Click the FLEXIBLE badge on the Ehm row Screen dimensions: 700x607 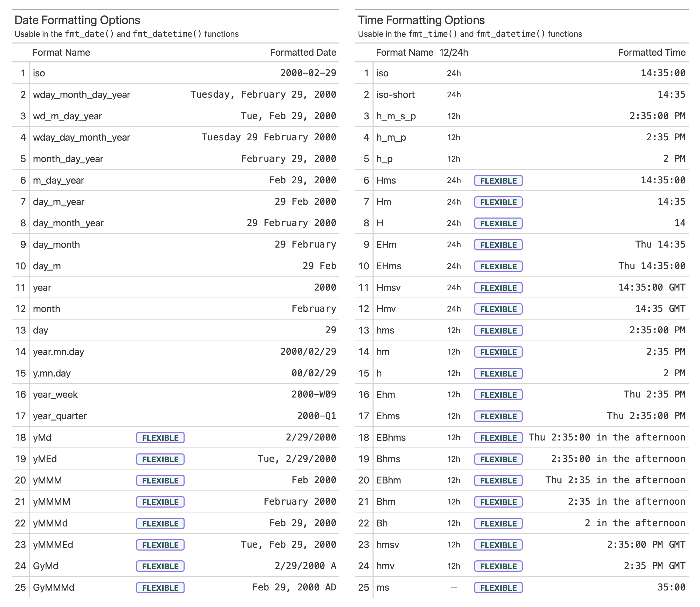pyautogui.click(x=498, y=395)
